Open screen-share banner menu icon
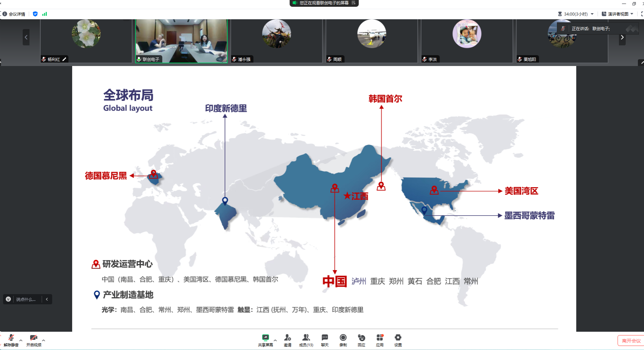644x350 pixels. pos(354,3)
